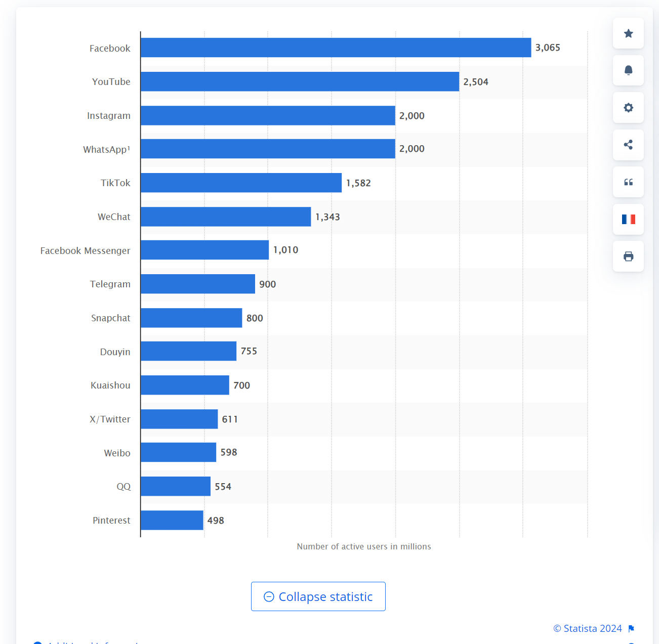Click the star favorite icon
Screen dimensions: 659x644
pos(628,33)
